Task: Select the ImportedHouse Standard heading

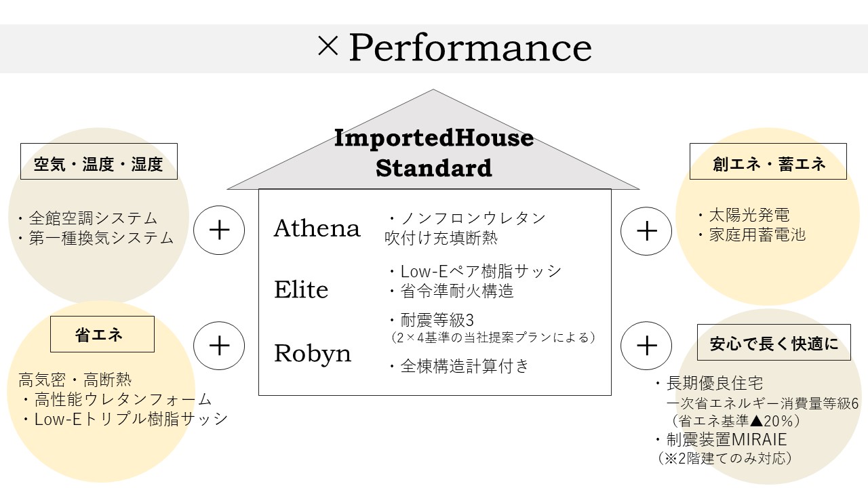Action: [433, 152]
